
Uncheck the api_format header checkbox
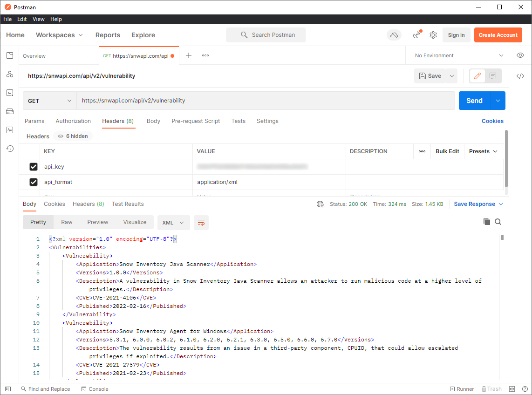click(x=34, y=182)
